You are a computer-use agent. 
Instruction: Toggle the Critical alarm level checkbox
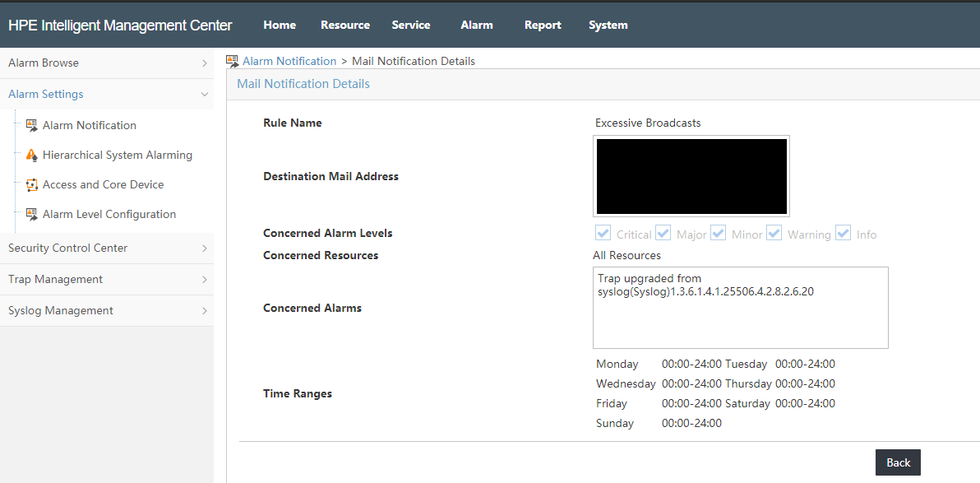click(603, 233)
